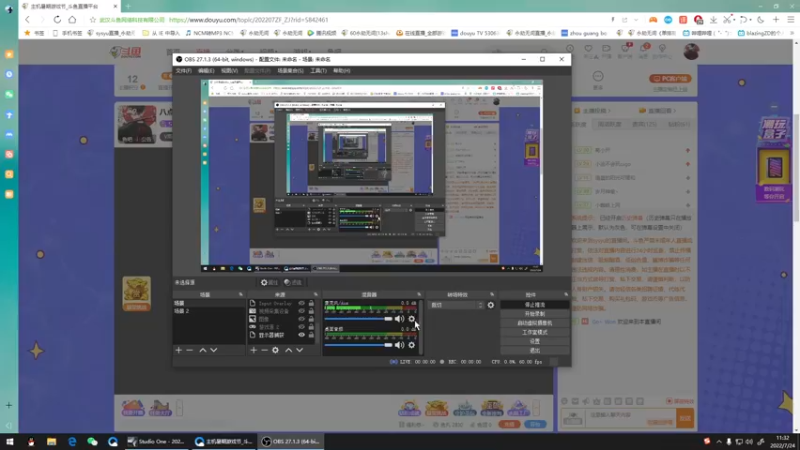The width and height of the screenshot is (800, 450).
Task: Click 开始录制 start recording button
Action: coord(535,314)
